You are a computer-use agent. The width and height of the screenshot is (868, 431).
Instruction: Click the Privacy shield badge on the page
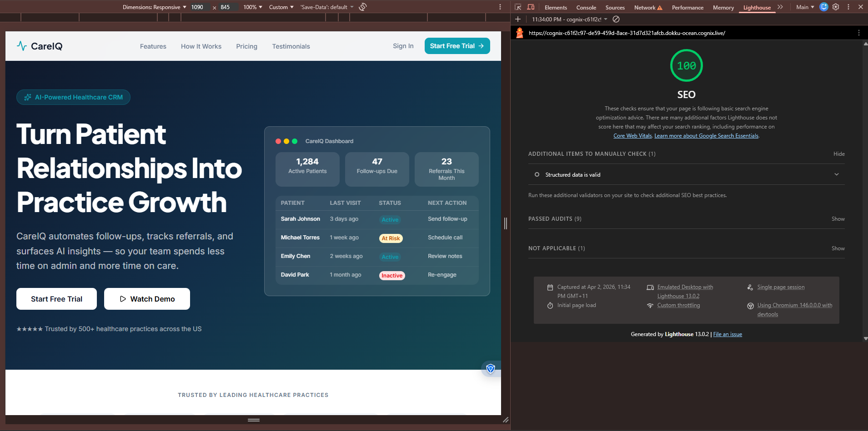[x=491, y=368]
